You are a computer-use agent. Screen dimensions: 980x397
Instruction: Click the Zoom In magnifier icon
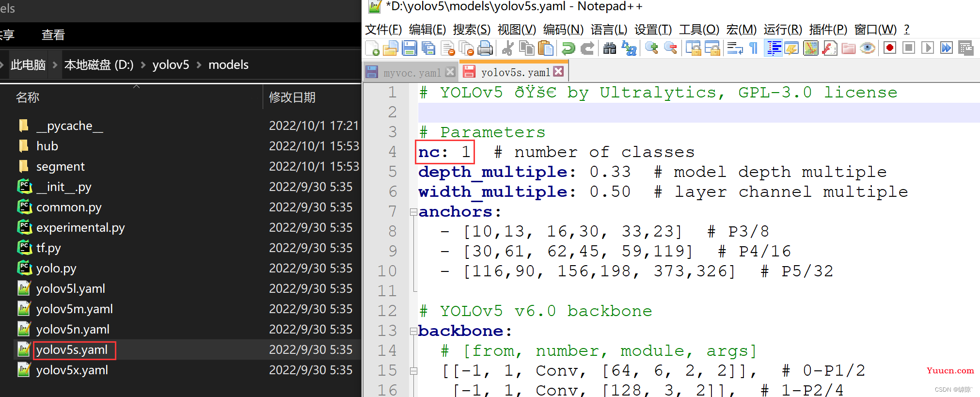[651, 48]
